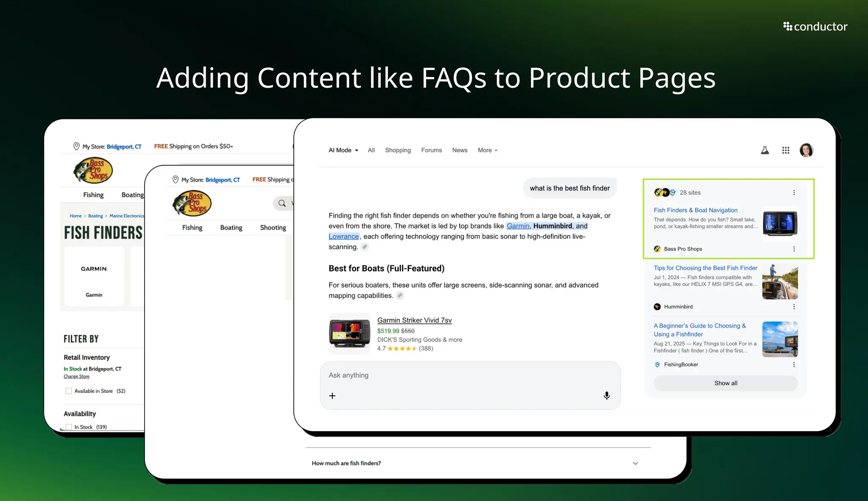Click the search magnifier in middle Bass Pro window
This screenshot has height=501, width=868.
pyautogui.click(x=282, y=203)
